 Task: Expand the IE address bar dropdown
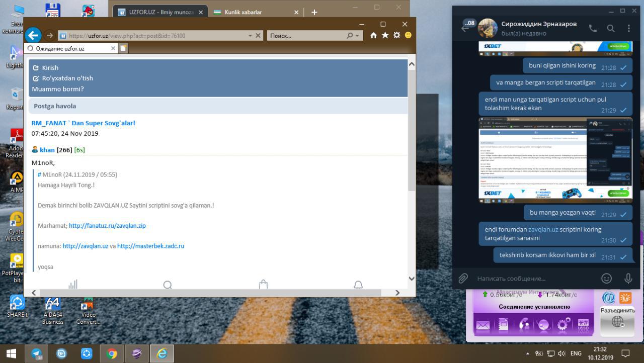pyautogui.click(x=250, y=36)
